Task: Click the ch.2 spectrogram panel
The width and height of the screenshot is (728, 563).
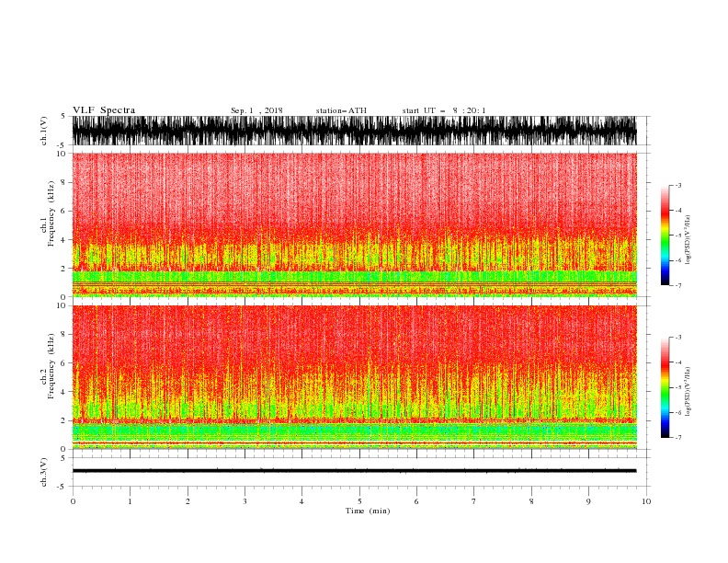Action: coord(355,377)
